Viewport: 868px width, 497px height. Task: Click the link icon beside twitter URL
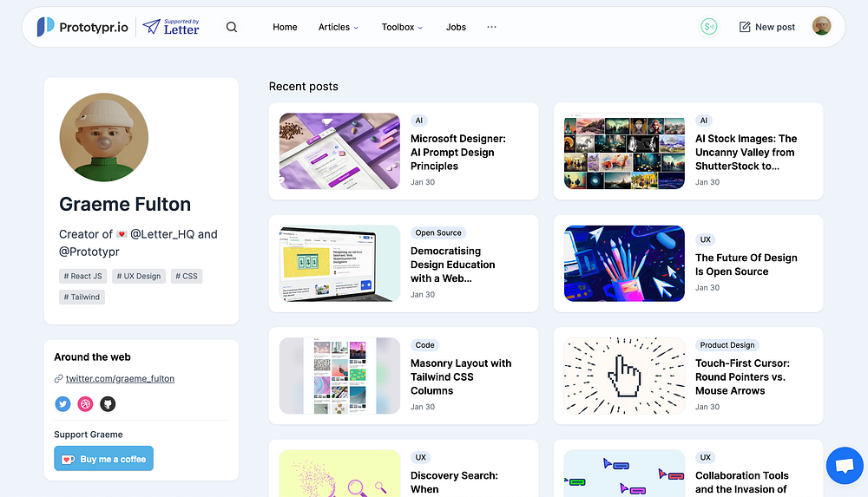tap(58, 378)
